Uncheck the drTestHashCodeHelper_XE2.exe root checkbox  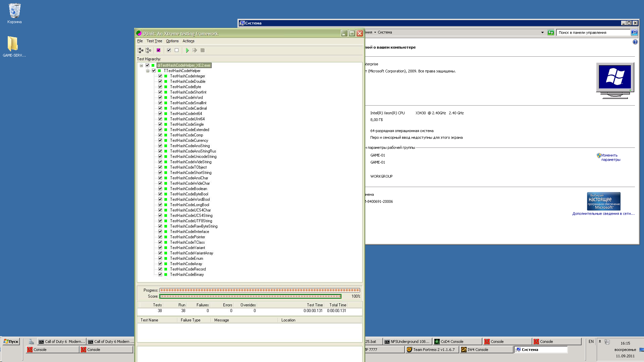point(147,65)
